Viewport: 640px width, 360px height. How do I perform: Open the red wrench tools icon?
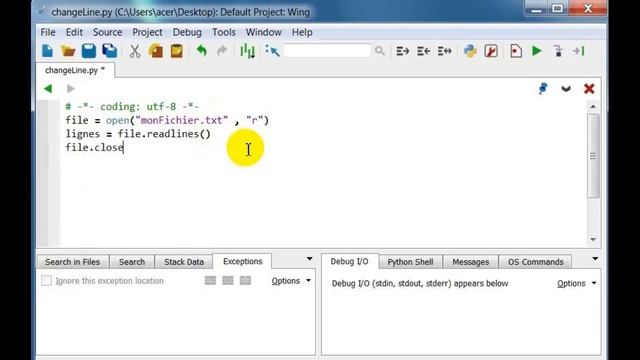pos(491,51)
